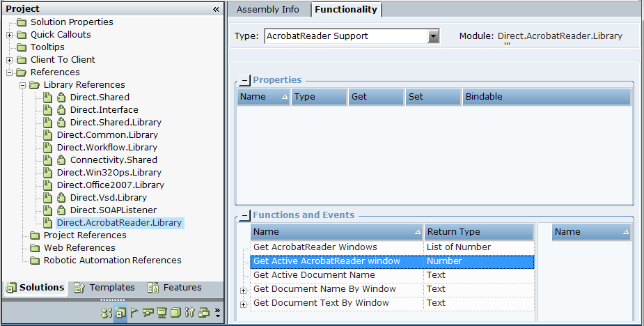Click the wrench tools icon in toolbar

pos(189,313)
